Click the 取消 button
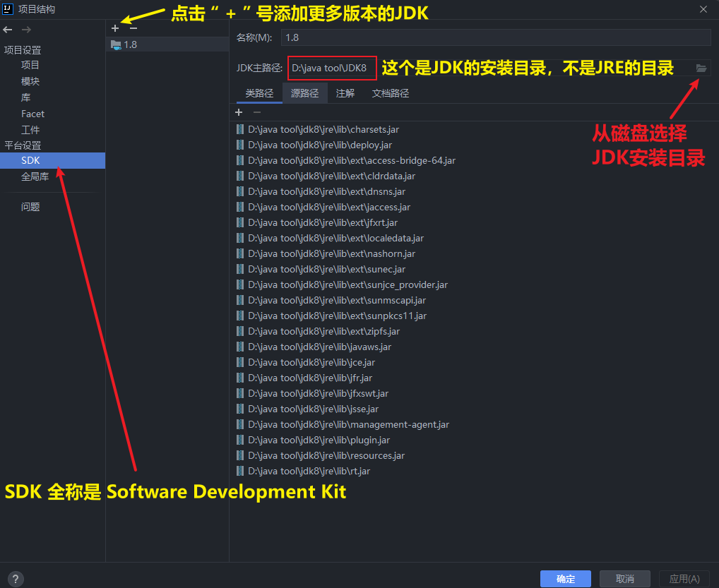 click(624, 579)
